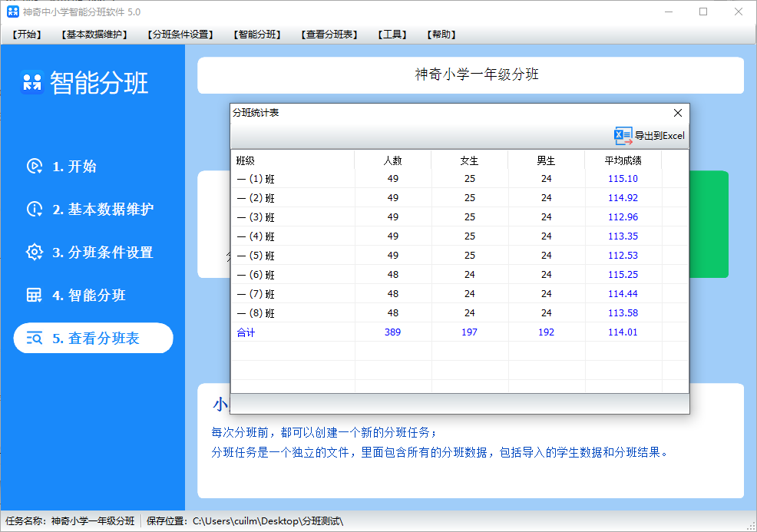Go to sidebar step 1. 开始
Screen dimensions: 757x532
(x=74, y=167)
